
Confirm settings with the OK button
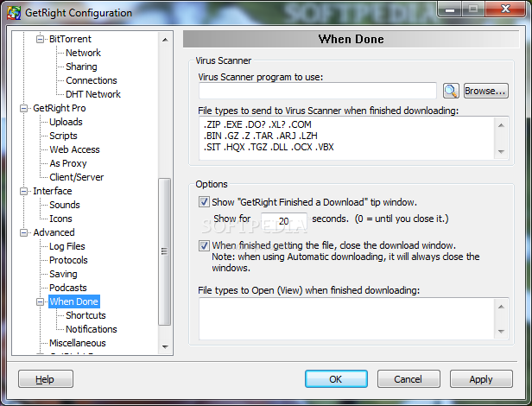pyautogui.click(x=336, y=379)
